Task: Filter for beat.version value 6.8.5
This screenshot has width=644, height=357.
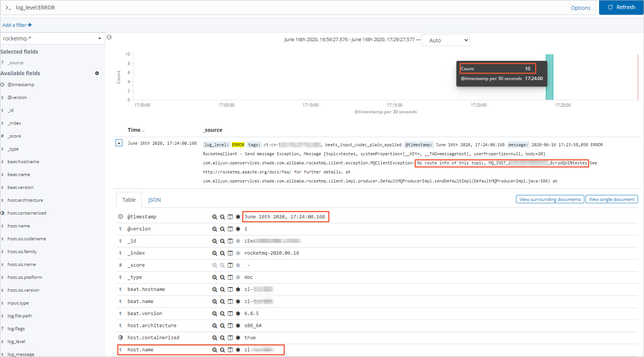Action: tap(214, 314)
